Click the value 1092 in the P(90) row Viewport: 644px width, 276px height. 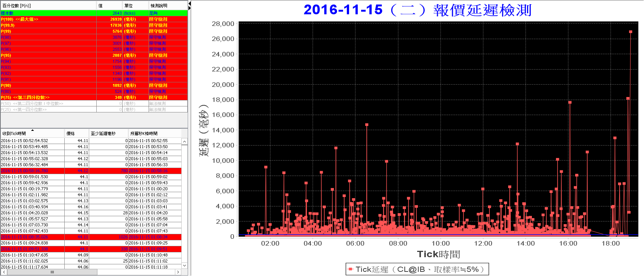click(117, 85)
